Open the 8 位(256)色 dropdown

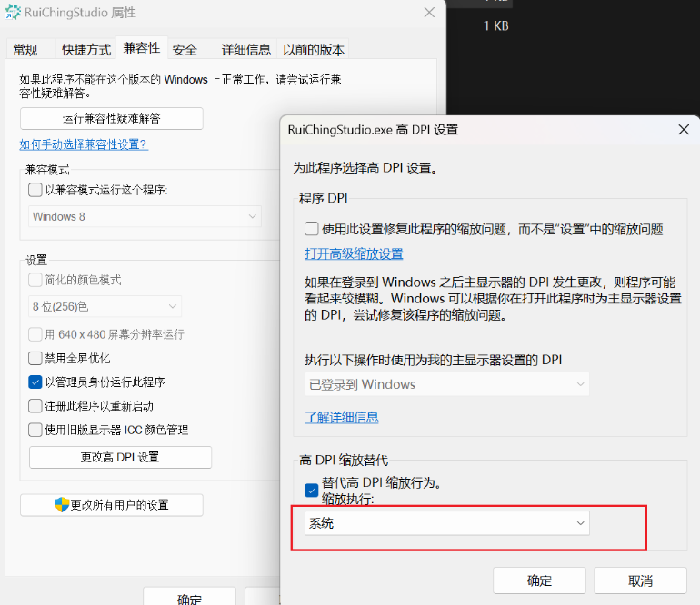[105, 306]
